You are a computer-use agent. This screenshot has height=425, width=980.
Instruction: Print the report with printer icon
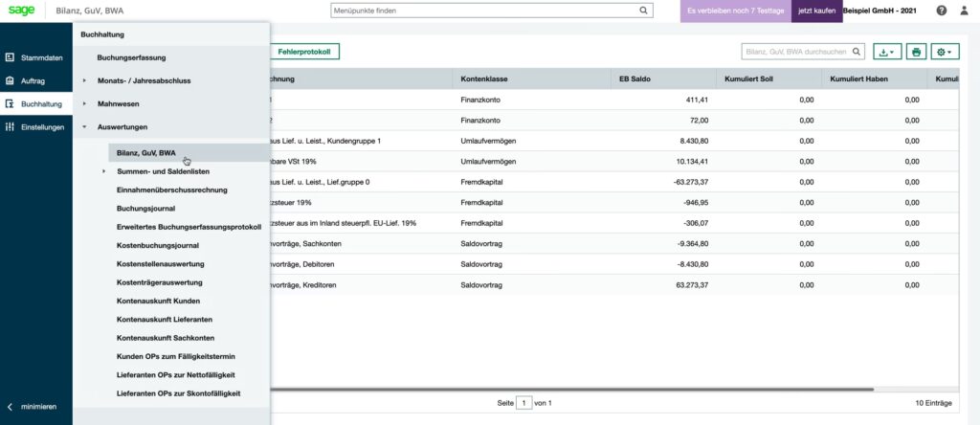pos(917,52)
